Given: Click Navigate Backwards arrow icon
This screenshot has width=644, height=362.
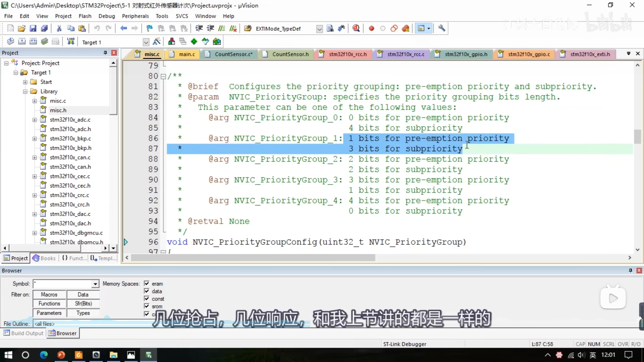Looking at the screenshot, I should coord(123,28).
